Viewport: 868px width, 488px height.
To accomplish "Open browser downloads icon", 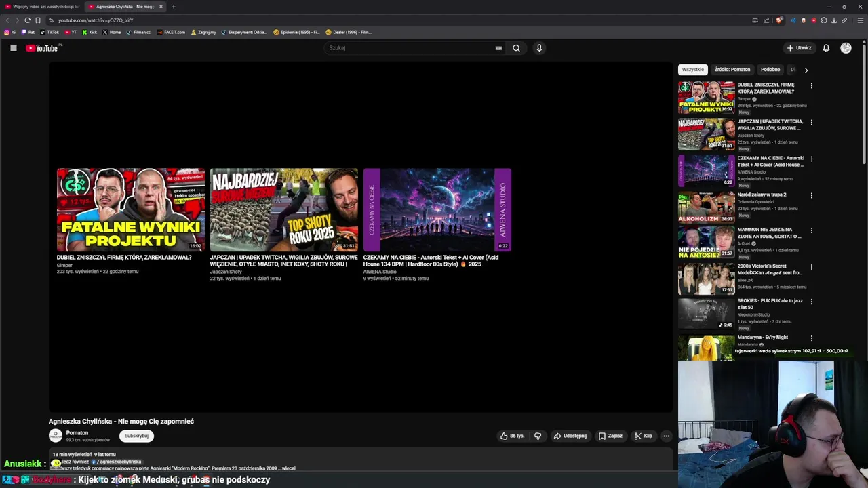I will tap(834, 20).
